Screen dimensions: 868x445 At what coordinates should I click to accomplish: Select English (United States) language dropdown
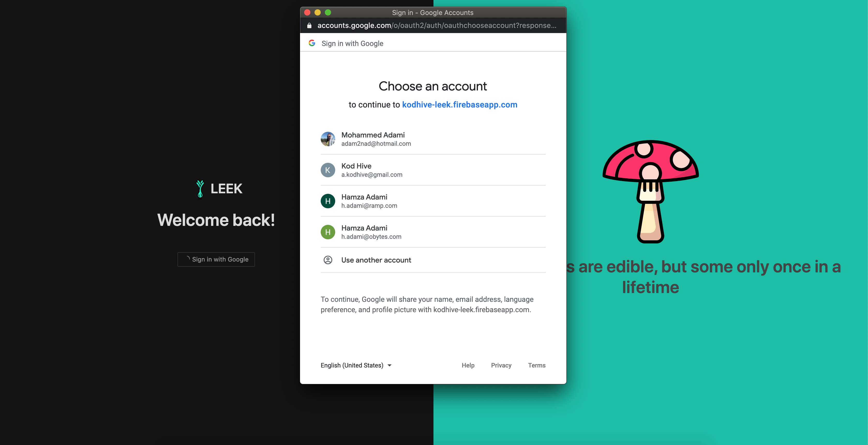[355, 365]
